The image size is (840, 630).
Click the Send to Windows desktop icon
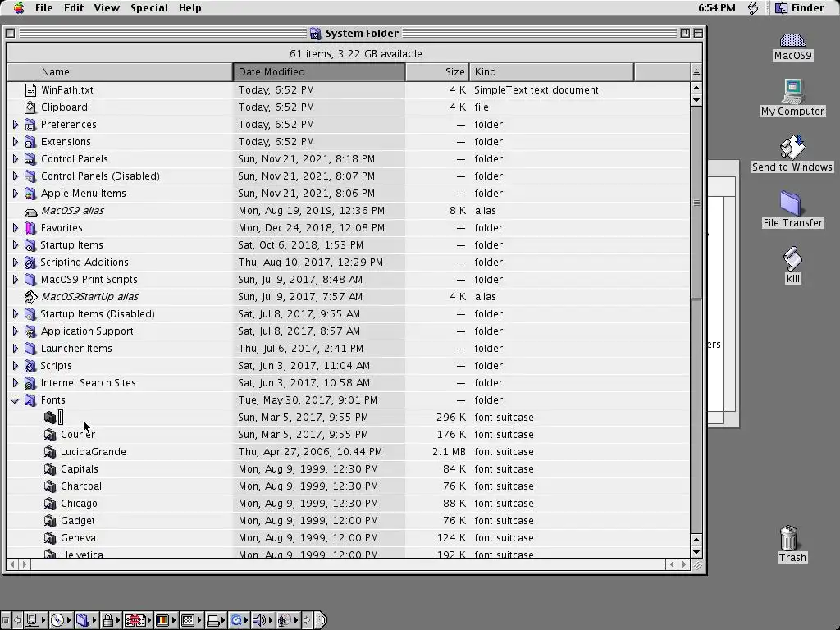pyautogui.click(x=792, y=148)
